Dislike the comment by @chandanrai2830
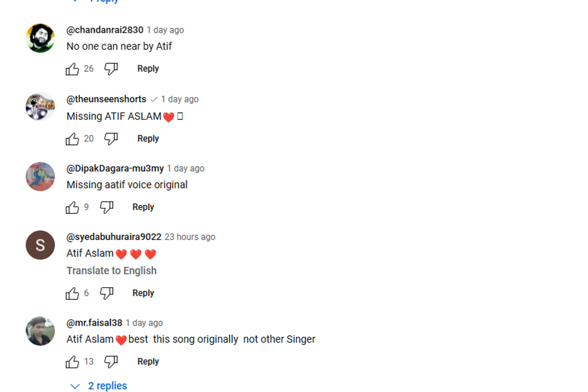Viewport: 588px width, 392px height. coord(111,69)
